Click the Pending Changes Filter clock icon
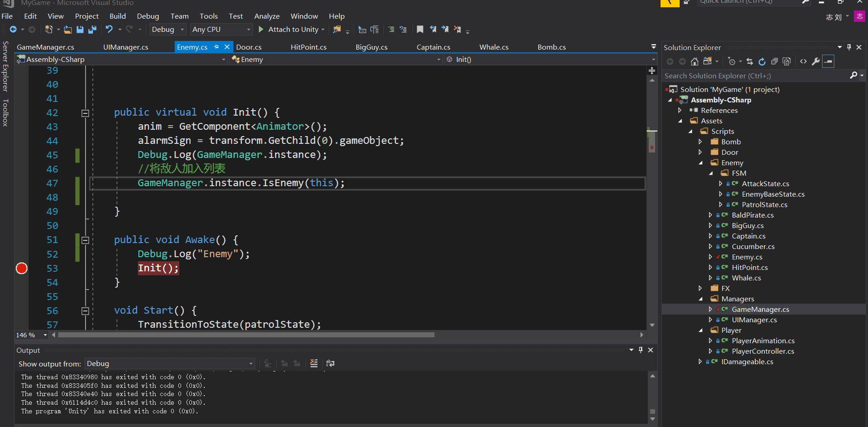 coord(732,61)
